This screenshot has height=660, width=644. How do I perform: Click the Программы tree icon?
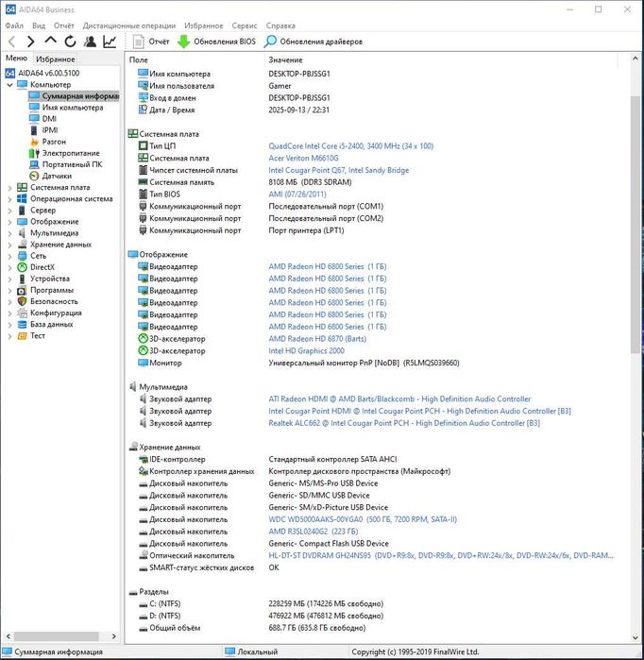coord(22,291)
